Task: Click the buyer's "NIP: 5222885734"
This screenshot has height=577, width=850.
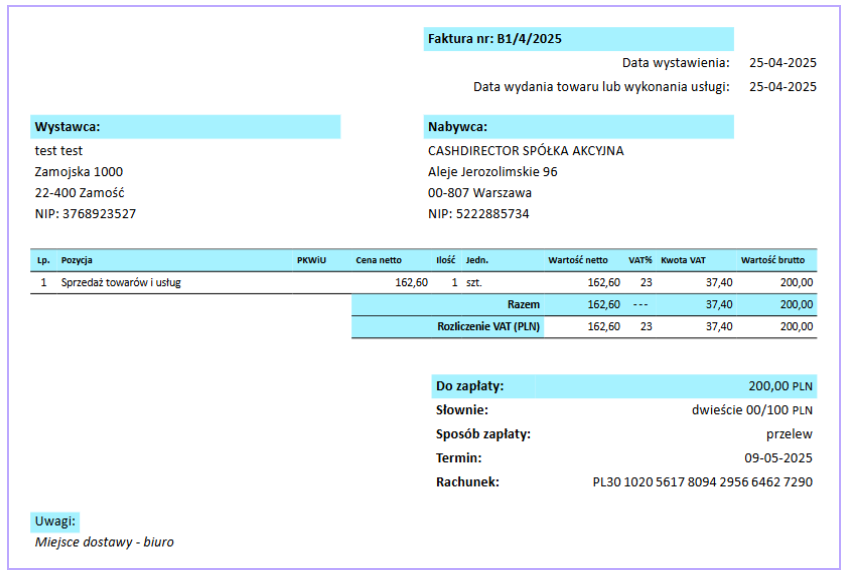Action: click(x=478, y=214)
